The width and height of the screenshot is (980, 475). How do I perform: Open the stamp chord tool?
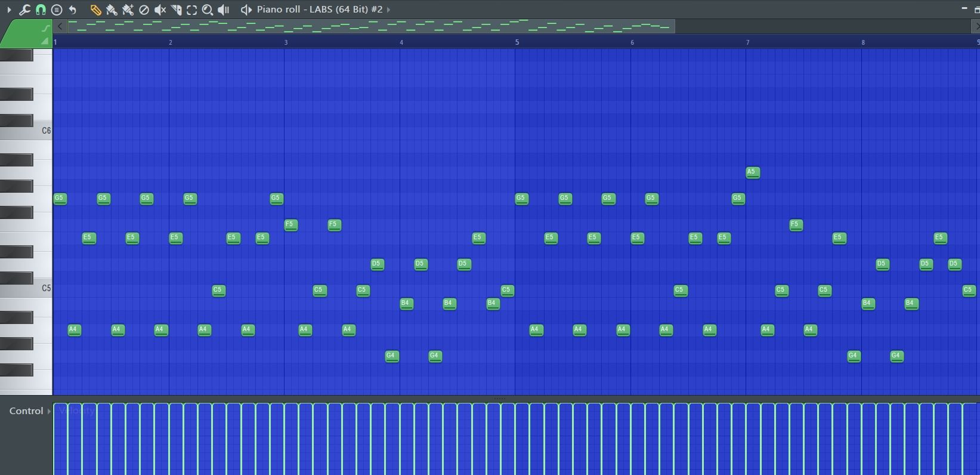(57, 10)
